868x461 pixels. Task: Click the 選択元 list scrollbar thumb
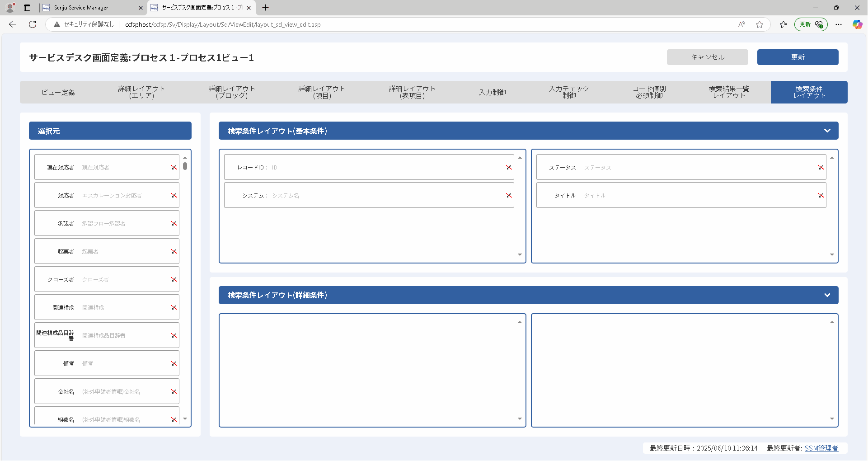185,166
